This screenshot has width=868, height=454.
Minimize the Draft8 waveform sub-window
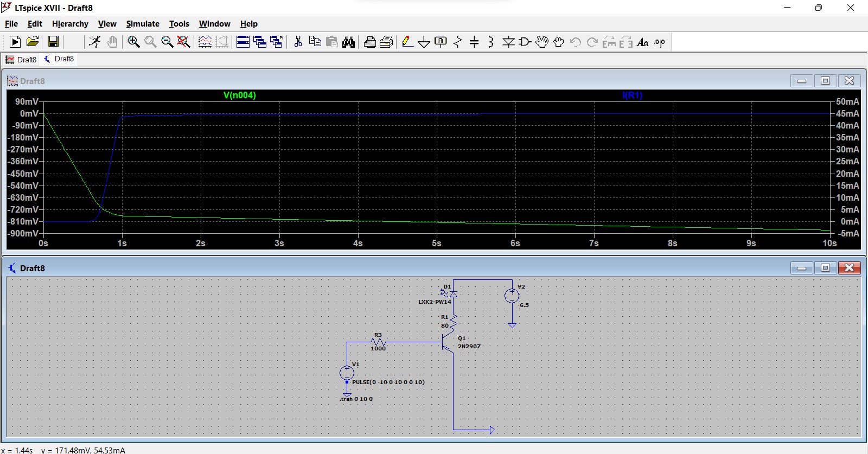tap(801, 81)
